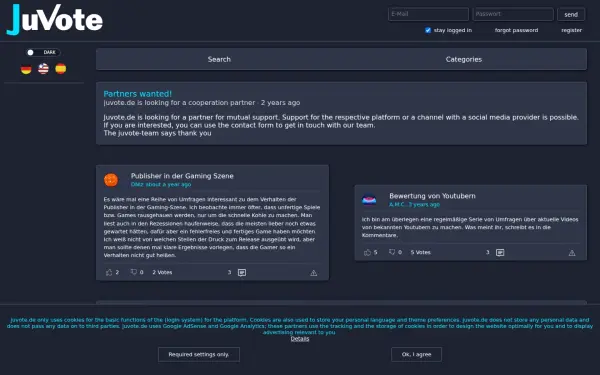Report the Bewertung von Youtubern post
This screenshot has width=600, height=375.
(572, 253)
